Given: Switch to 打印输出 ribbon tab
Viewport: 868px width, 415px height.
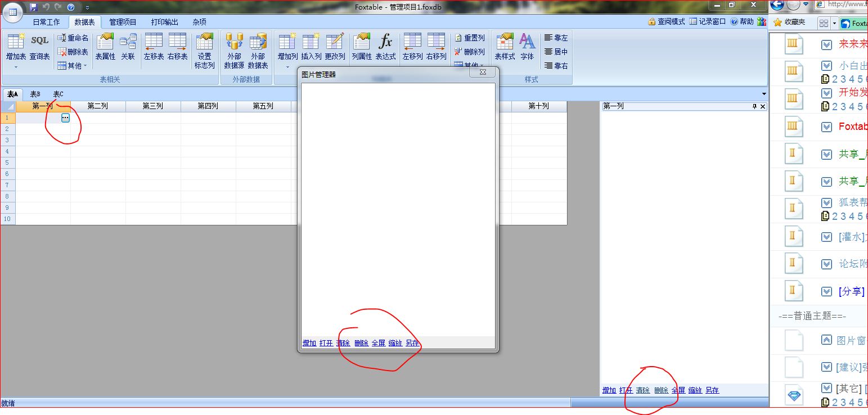Looking at the screenshot, I should pos(164,22).
